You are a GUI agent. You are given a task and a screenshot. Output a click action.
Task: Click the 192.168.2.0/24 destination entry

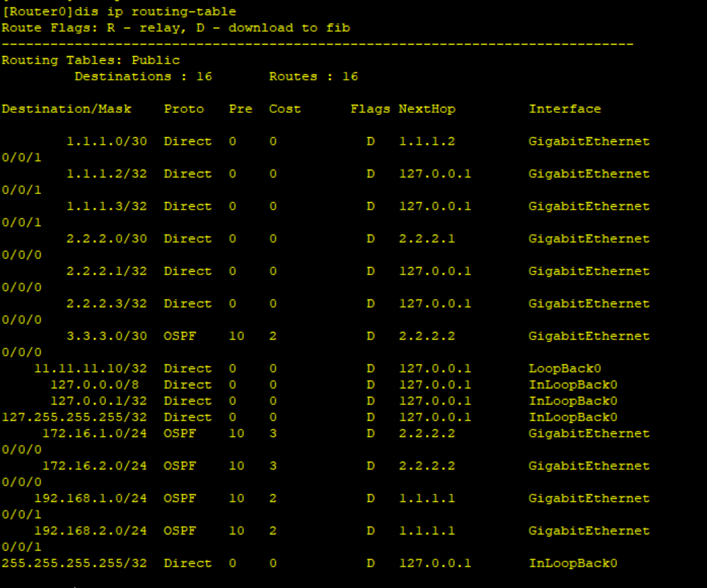click(x=91, y=531)
